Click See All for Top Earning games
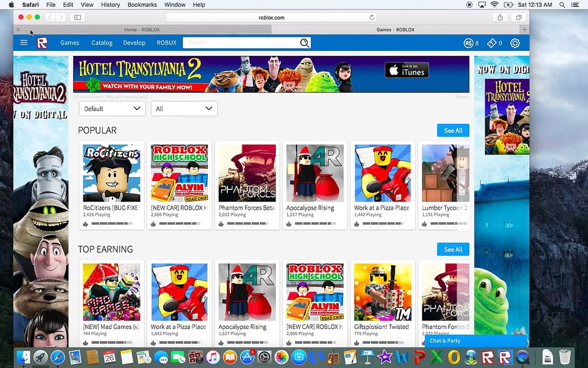Viewport: 588px width, 368px height. pyautogui.click(x=453, y=249)
